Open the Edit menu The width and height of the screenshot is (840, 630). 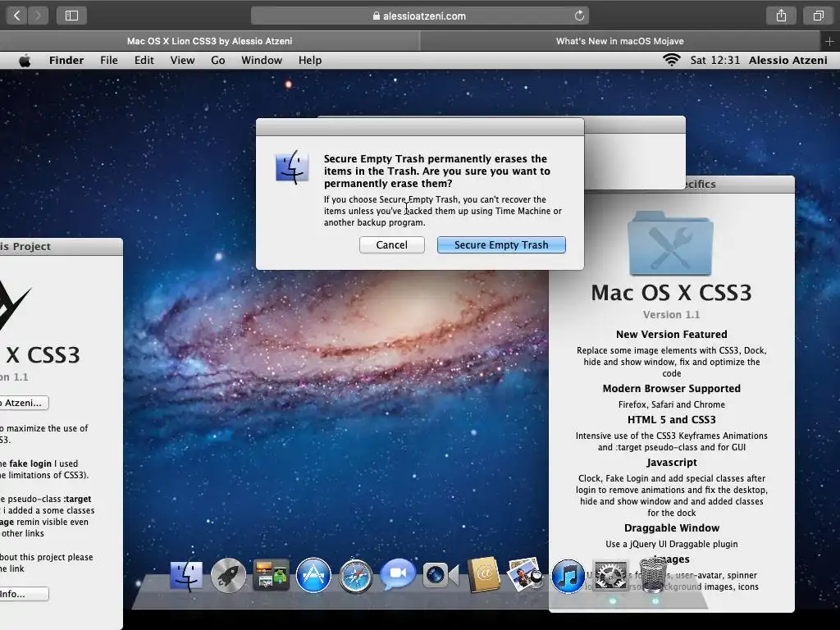[144, 60]
